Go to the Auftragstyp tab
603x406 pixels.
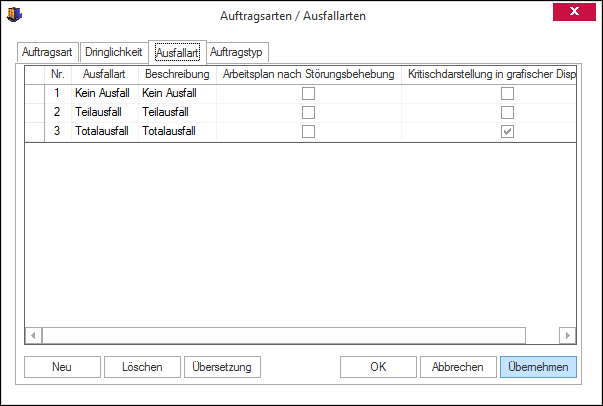click(x=236, y=52)
